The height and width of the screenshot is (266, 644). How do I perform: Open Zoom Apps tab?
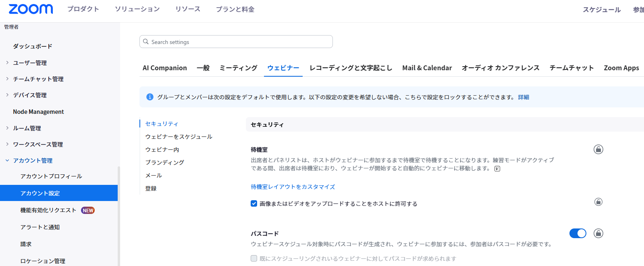[x=621, y=68]
